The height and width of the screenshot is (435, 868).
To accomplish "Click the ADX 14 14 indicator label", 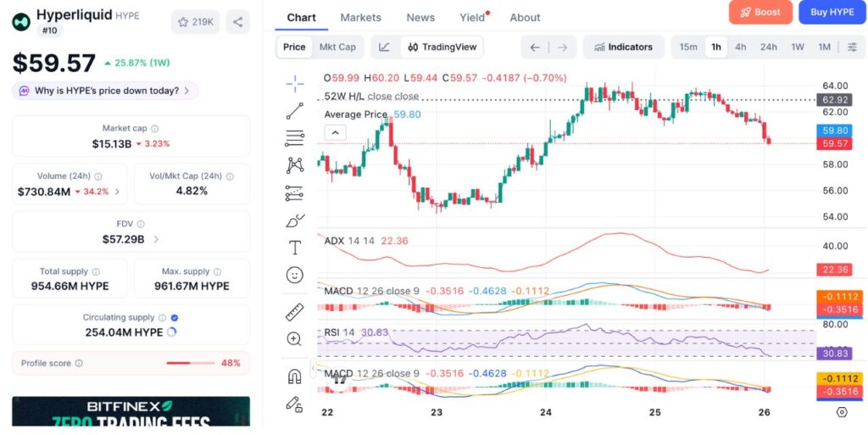I will pyautogui.click(x=348, y=241).
